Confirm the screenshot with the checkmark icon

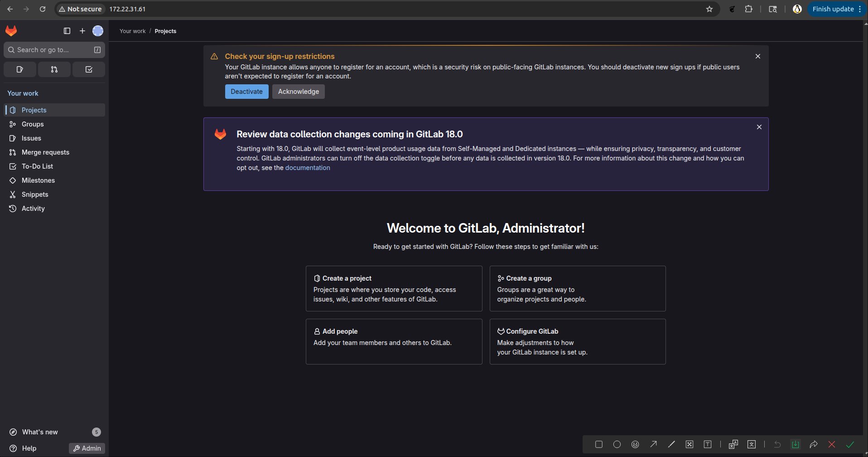click(x=850, y=444)
